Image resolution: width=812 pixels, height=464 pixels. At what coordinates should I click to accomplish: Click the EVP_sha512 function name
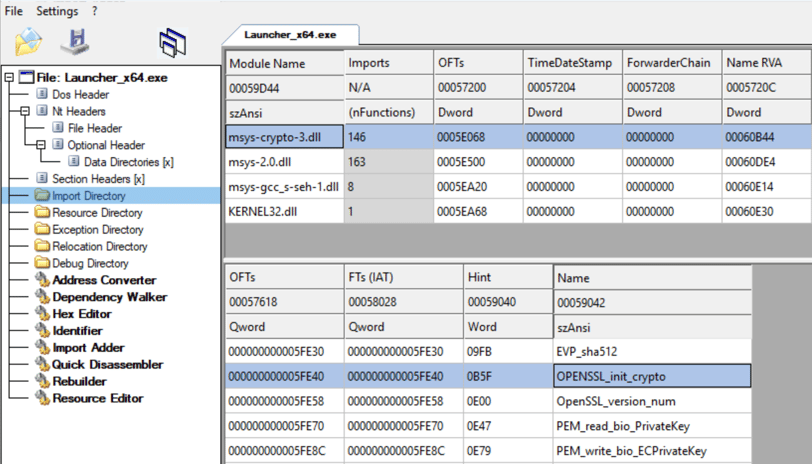(x=587, y=352)
